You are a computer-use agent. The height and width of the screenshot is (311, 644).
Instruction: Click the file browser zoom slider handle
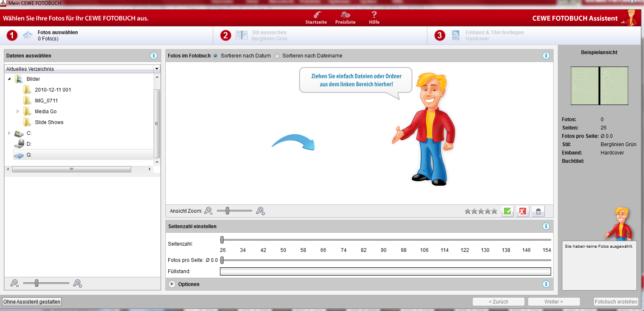click(x=37, y=284)
